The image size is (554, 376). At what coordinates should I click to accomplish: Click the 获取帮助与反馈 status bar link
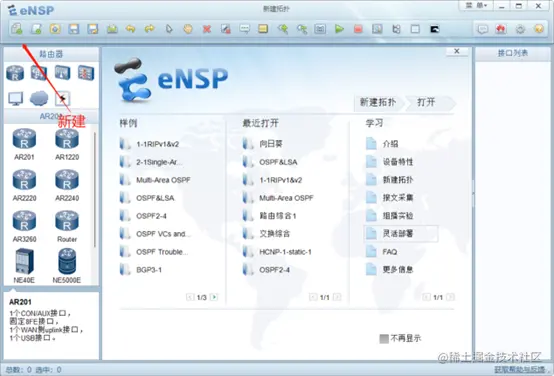pyautogui.click(x=520, y=370)
